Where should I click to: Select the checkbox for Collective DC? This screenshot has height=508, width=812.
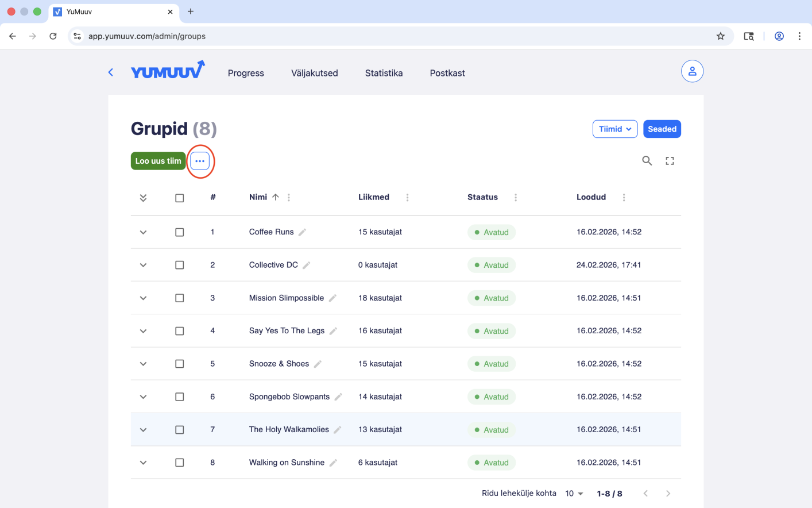pos(180,265)
